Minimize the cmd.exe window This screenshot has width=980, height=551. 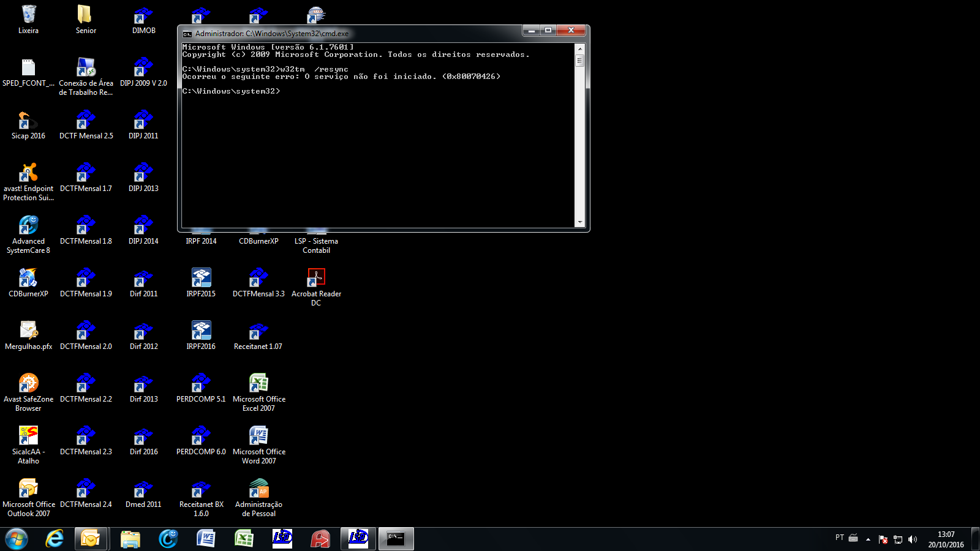[x=531, y=30]
